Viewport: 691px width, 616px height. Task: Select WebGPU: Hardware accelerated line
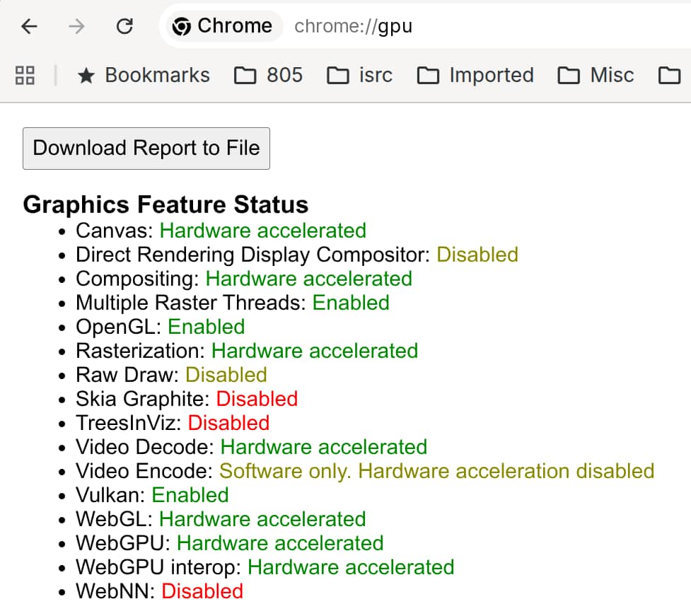pyautogui.click(x=230, y=543)
